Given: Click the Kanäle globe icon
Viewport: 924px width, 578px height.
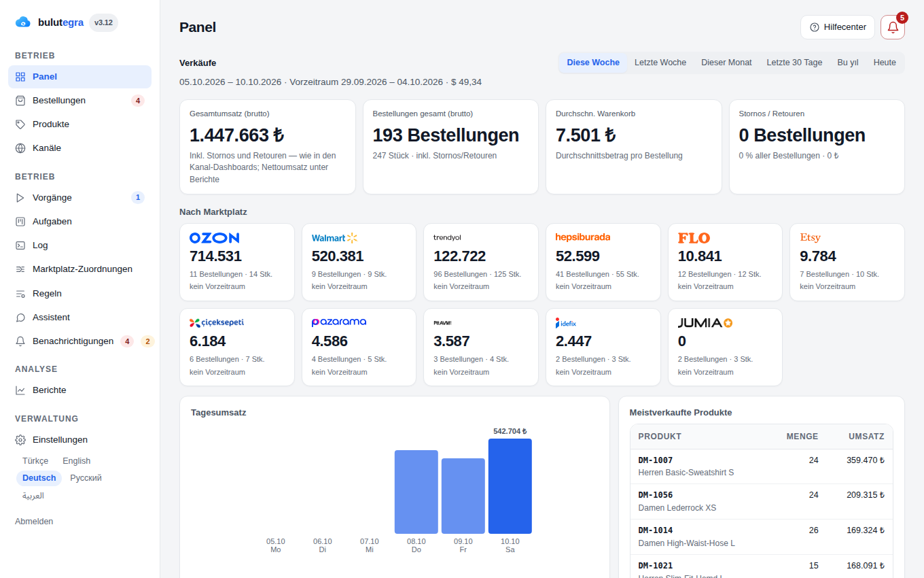Looking at the screenshot, I should click(x=20, y=148).
